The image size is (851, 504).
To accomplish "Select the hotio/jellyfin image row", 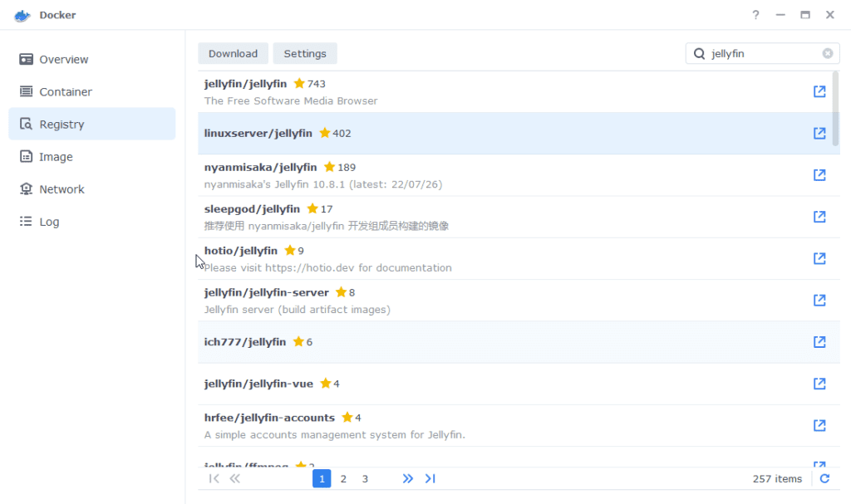I will click(519, 259).
